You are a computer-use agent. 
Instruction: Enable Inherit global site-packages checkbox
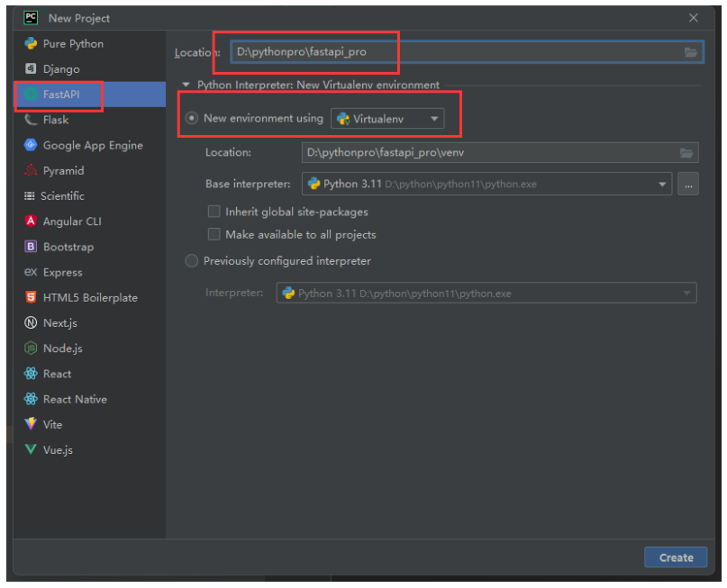(214, 212)
